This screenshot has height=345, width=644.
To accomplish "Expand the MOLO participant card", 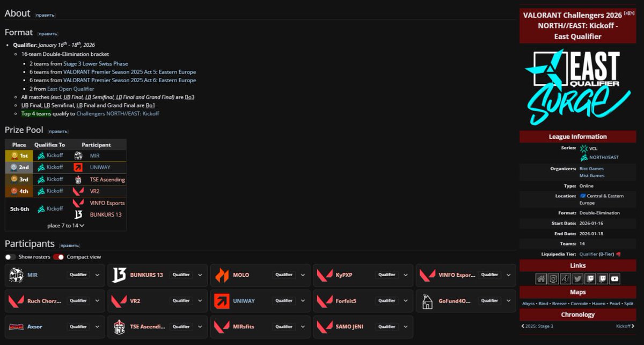I will [303, 275].
